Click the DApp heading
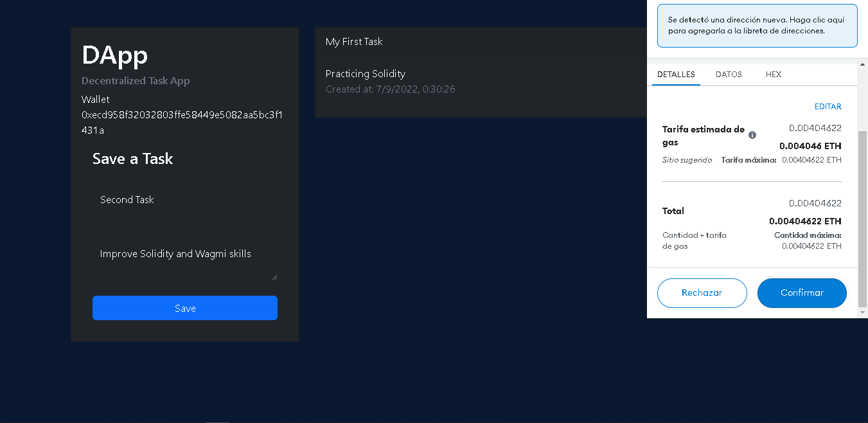 (x=114, y=56)
